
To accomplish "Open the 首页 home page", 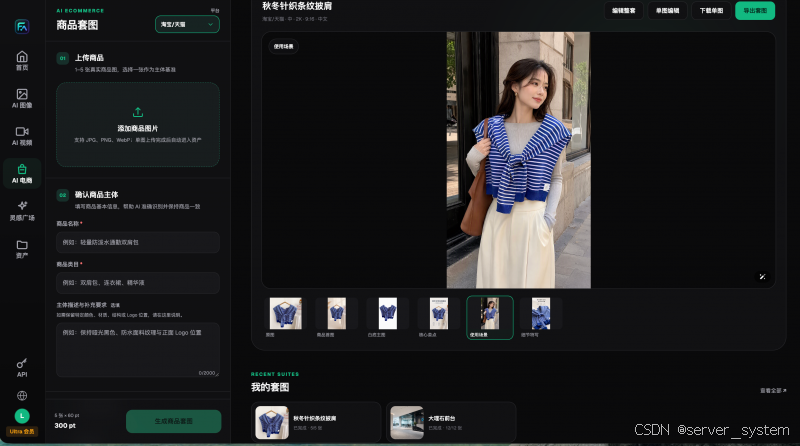I will click(x=22, y=60).
